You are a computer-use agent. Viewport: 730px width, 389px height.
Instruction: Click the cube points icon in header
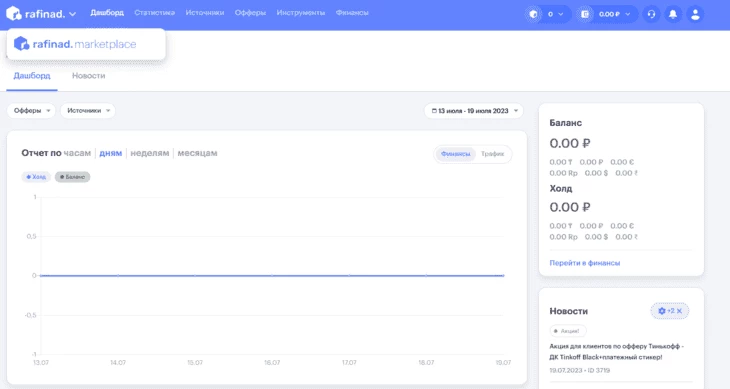click(534, 14)
